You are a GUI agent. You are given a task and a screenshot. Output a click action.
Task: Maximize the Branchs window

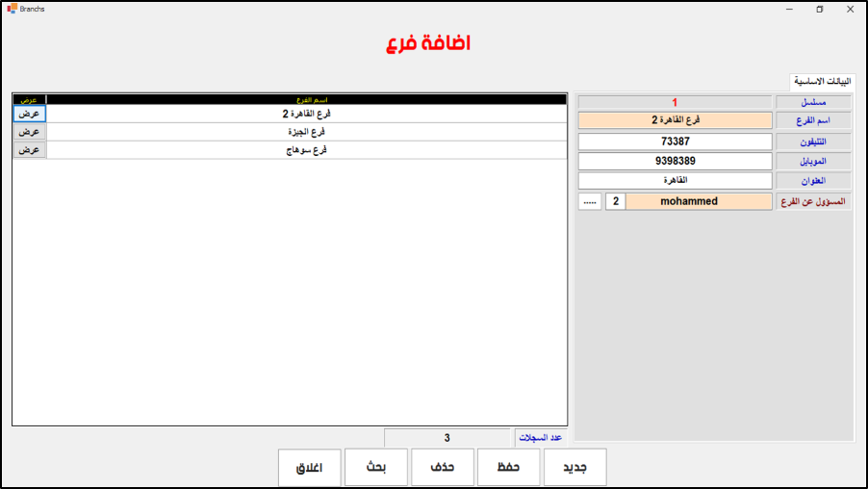(819, 9)
